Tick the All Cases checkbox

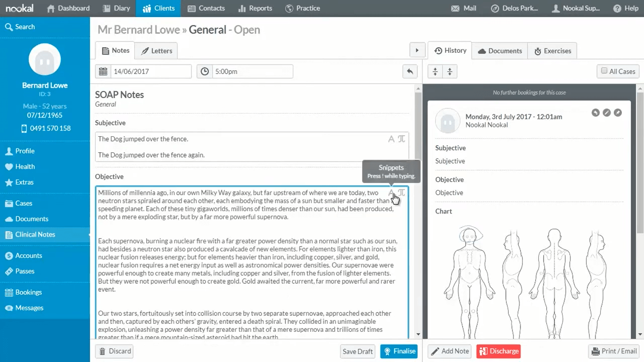(604, 71)
